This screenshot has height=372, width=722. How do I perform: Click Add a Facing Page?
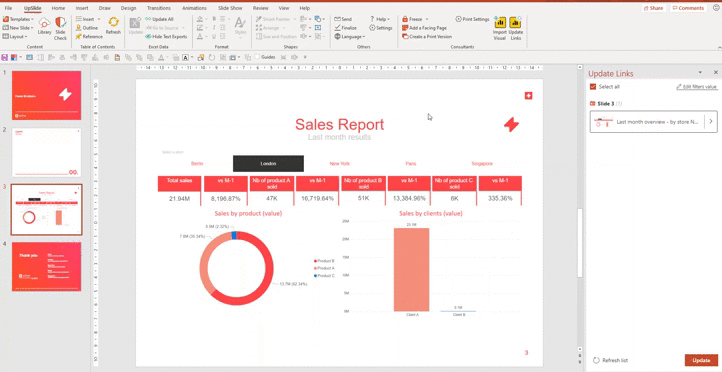click(x=424, y=28)
